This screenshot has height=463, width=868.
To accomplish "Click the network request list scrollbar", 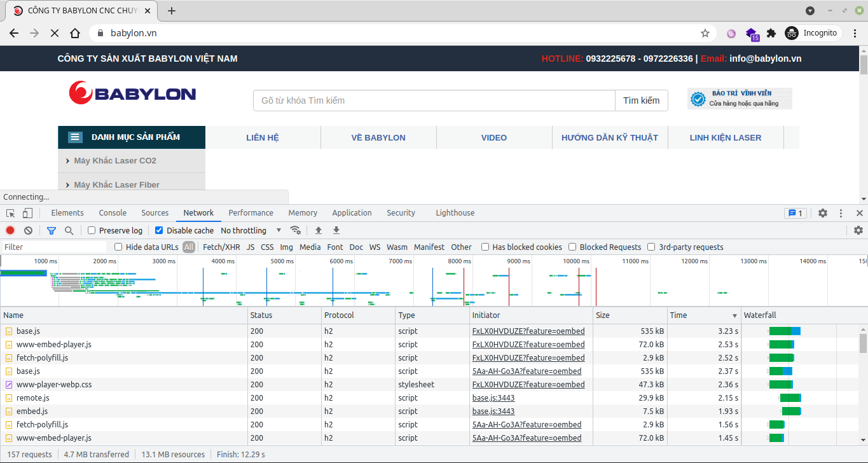I will [x=863, y=343].
